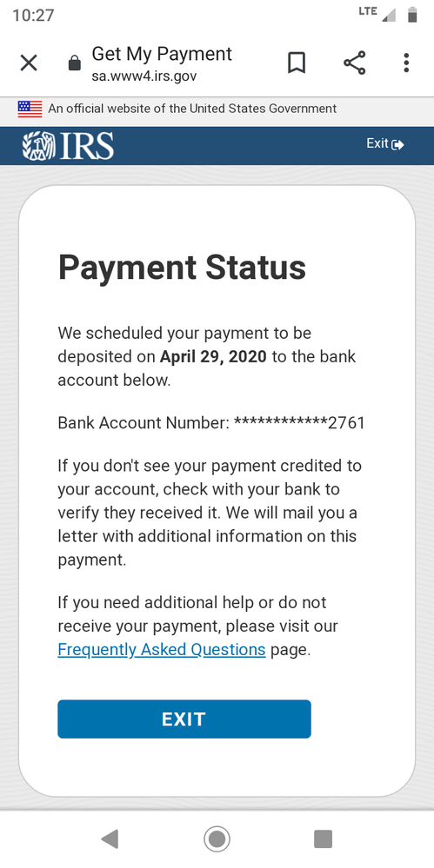Open the share icon in toolbar

click(355, 63)
